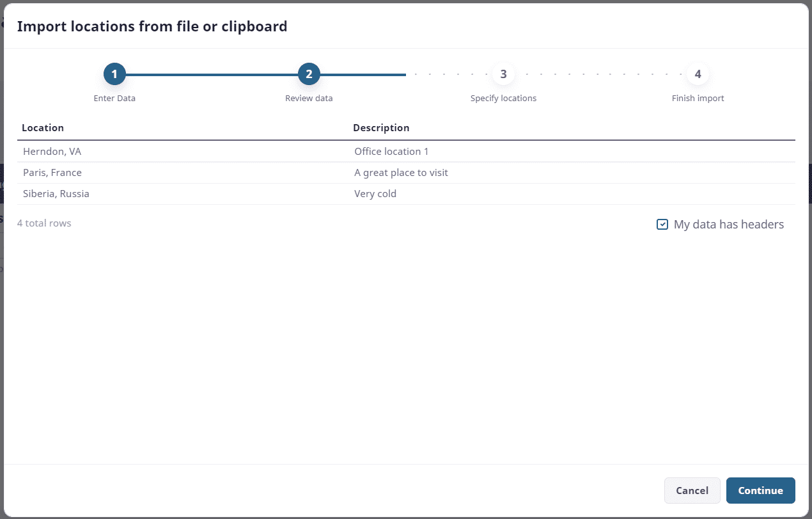This screenshot has height=519, width=812.
Task: Select step 4 Finish import circle
Action: pyautogui.click(x=698, y=74)
